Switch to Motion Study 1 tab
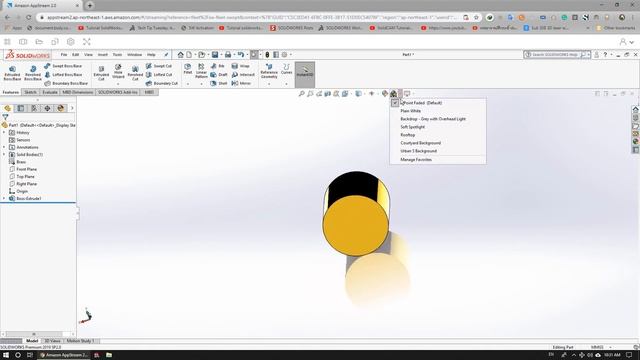The image size is (640, 360). coord(80,341)
